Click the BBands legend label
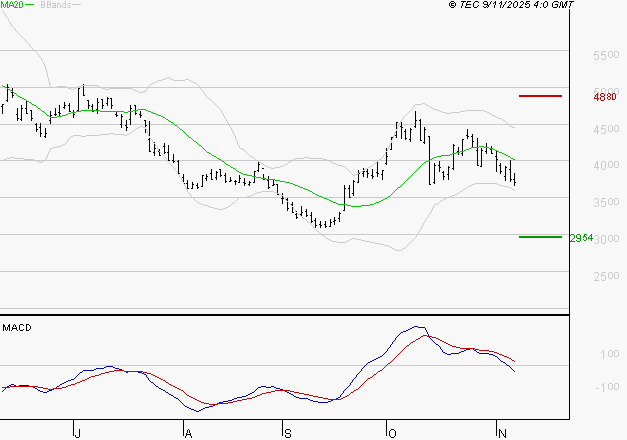This screenshot has height=440, width=627. (x=56, y=5)
